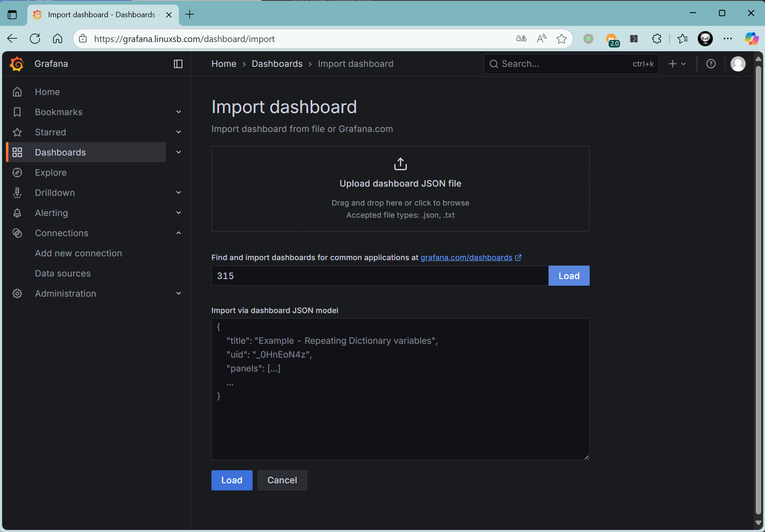Open the grafana.com/dashboards link
The width and height of the screenshot is (765, 532).
466,258
